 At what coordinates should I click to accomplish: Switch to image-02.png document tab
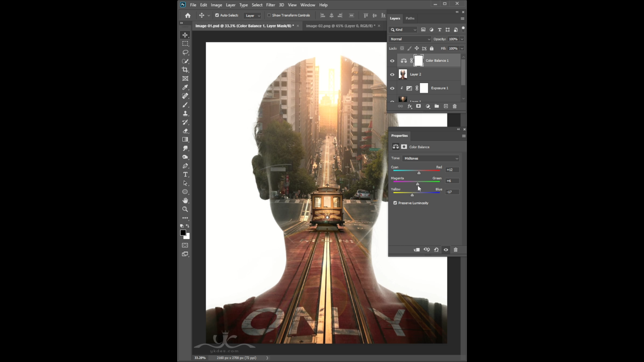pyautogui.click(x=341, y=26)
